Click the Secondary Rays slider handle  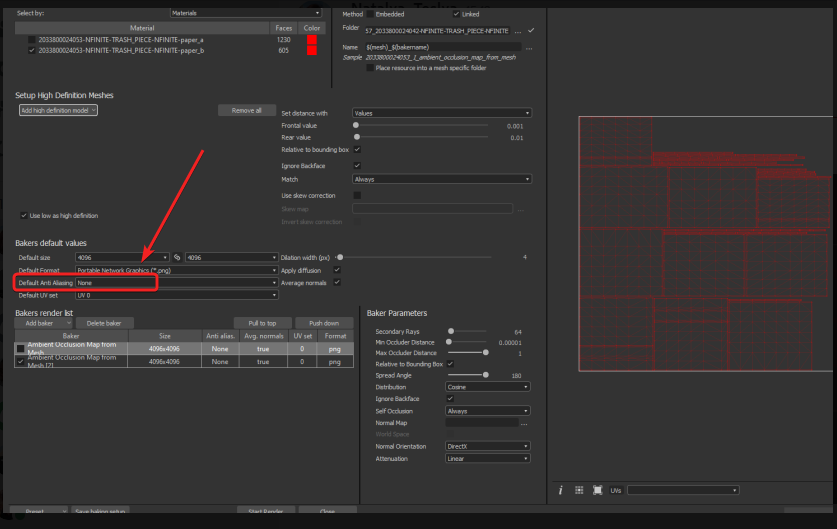pos(451,331)
